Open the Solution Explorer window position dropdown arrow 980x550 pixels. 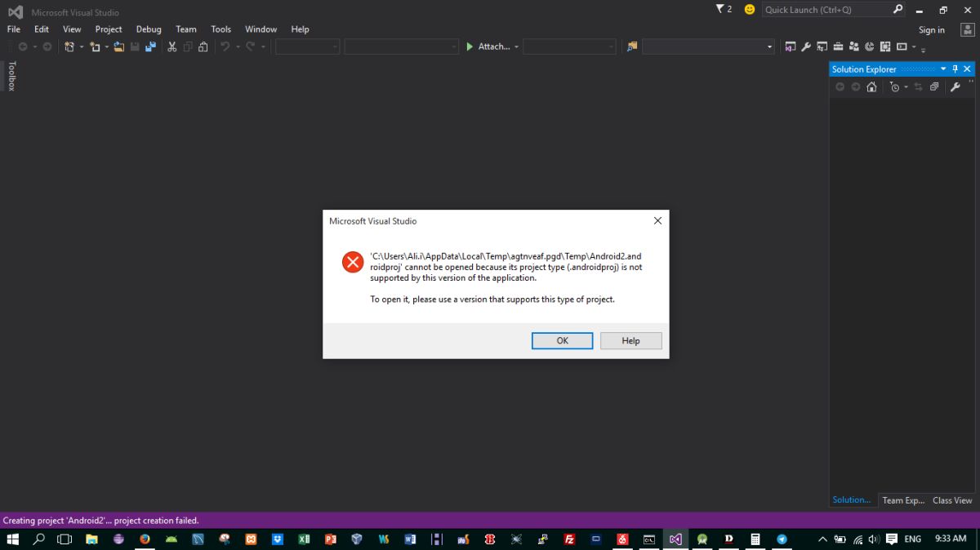point(943,69)
